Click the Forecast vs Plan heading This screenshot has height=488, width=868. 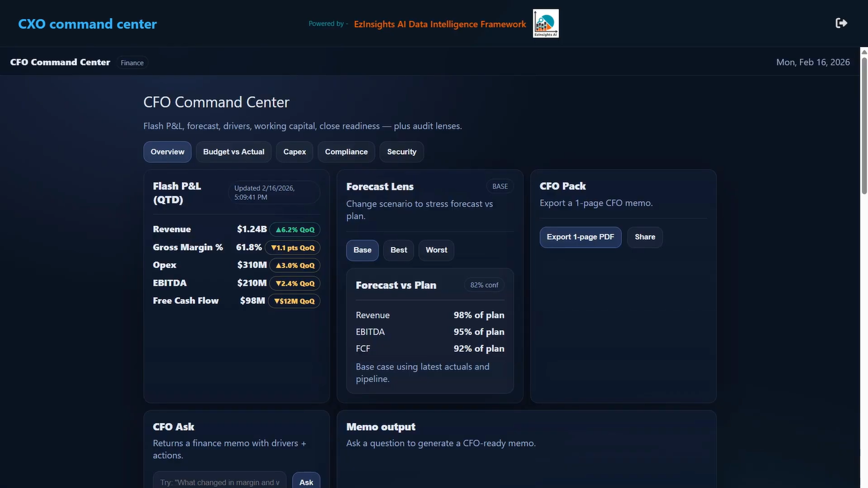[396, 285]
